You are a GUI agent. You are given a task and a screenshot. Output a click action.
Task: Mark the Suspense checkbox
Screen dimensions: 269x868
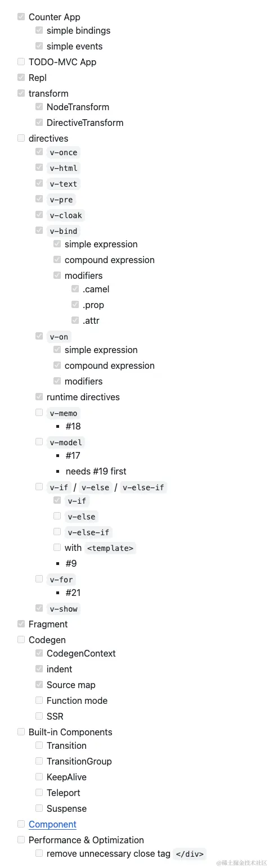click(x=39, y=808)
